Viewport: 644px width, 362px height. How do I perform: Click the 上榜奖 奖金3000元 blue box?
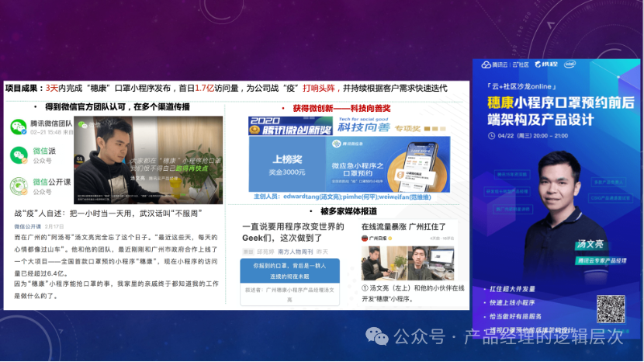coord(287,164)
